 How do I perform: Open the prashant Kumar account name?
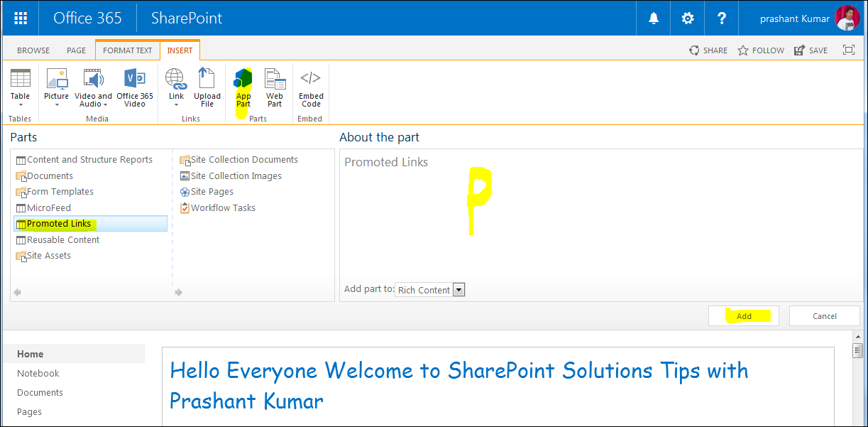point(795,19)
